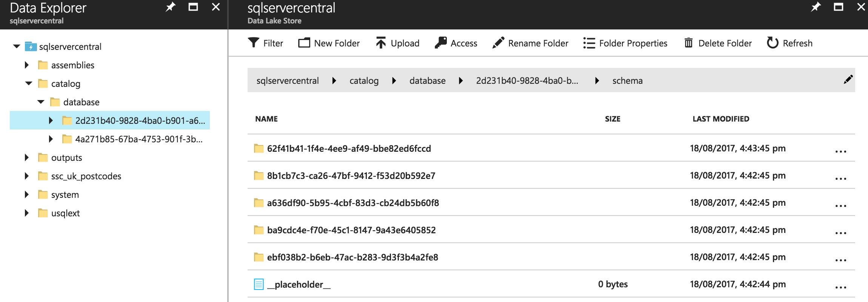Open Access permissions key icon
This screenshot has height=302, width=868.
[x=441, y=43]
